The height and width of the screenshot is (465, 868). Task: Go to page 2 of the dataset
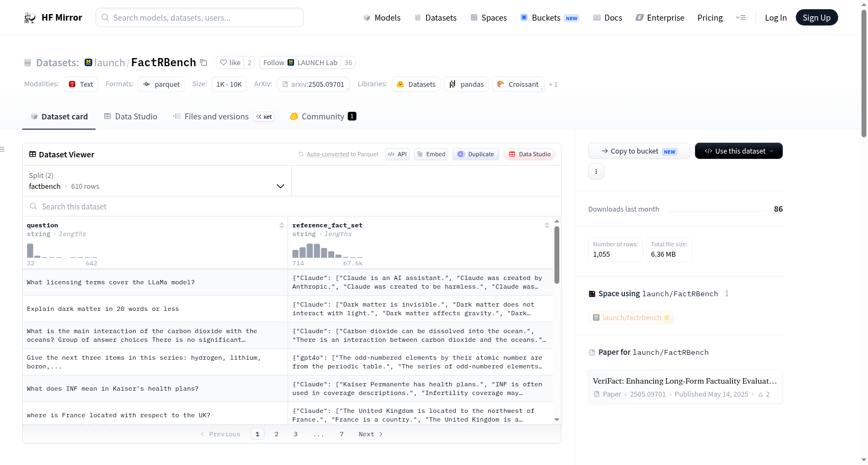click(277, 434)
